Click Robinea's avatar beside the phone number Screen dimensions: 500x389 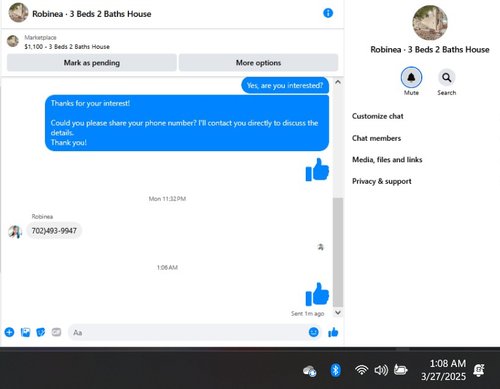15,231
